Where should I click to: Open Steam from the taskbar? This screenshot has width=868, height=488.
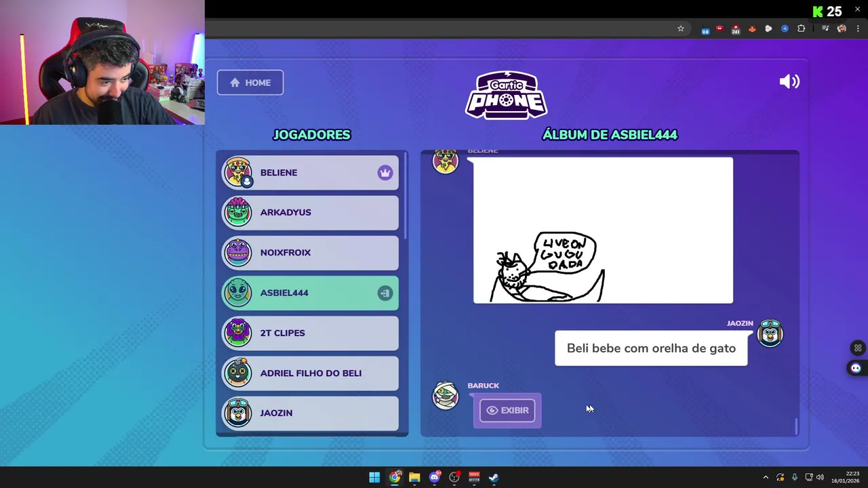494,477
